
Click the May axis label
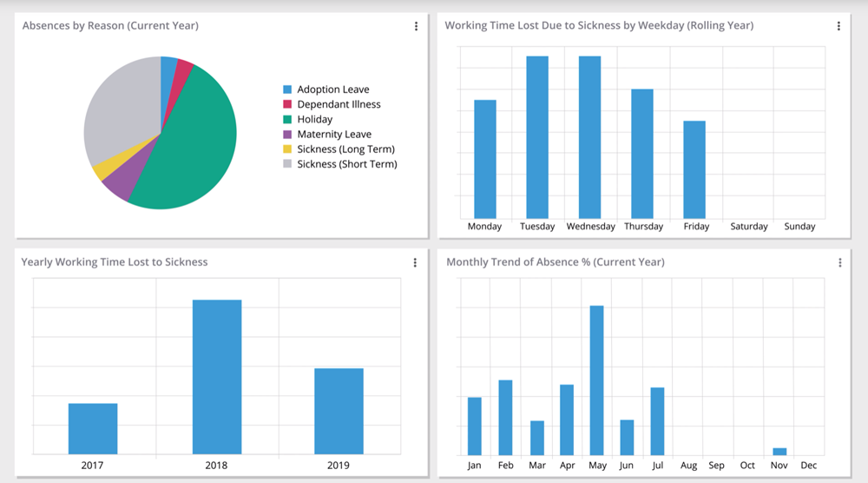[x=597, y=466]
